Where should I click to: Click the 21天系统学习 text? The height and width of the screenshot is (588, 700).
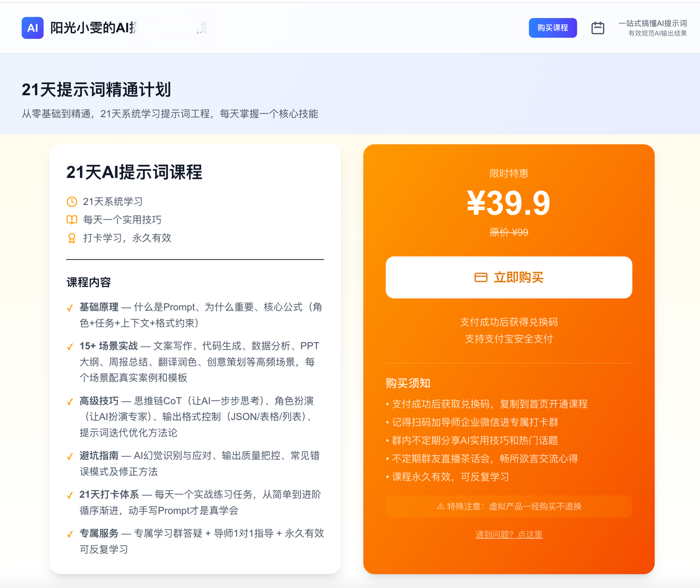[113, 201]
